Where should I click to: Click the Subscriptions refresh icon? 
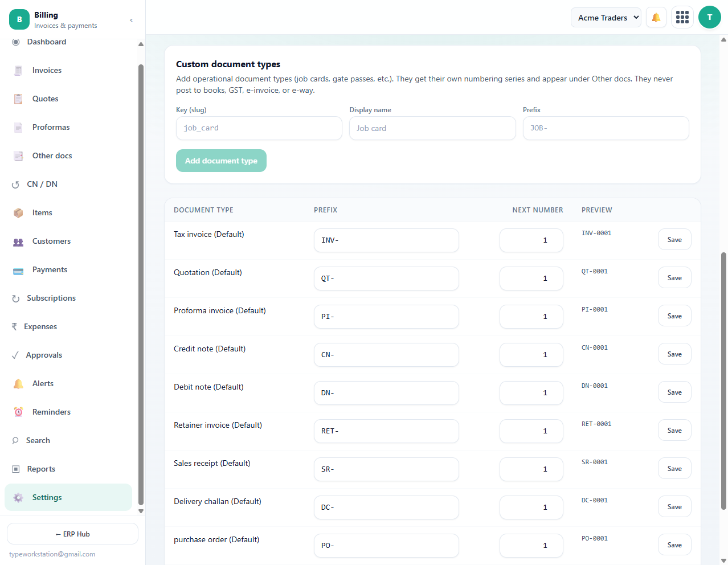15,298
